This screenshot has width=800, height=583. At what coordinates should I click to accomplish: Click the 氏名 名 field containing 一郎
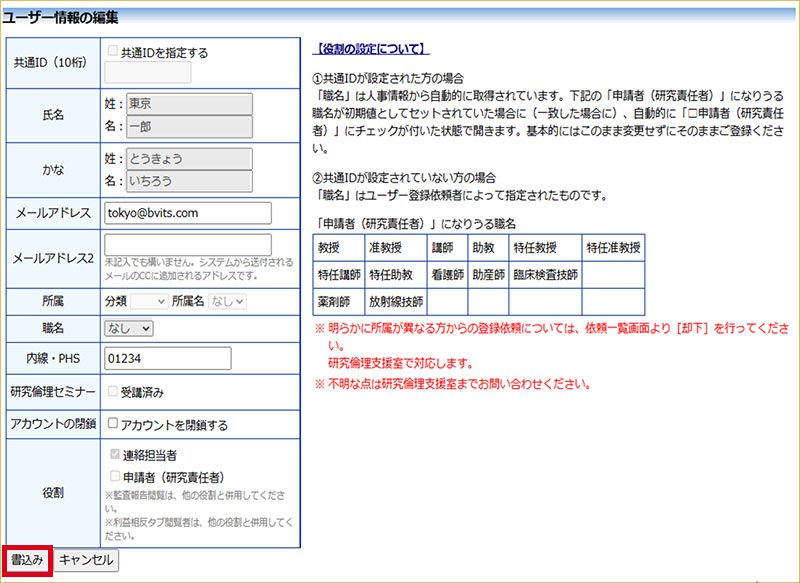pos(189,126)
